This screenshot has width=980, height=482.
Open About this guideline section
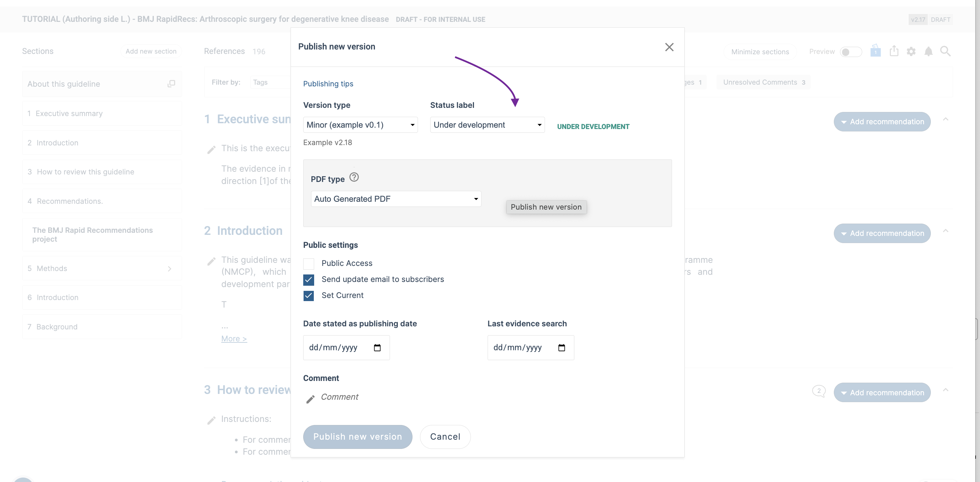tap(101, 84)
